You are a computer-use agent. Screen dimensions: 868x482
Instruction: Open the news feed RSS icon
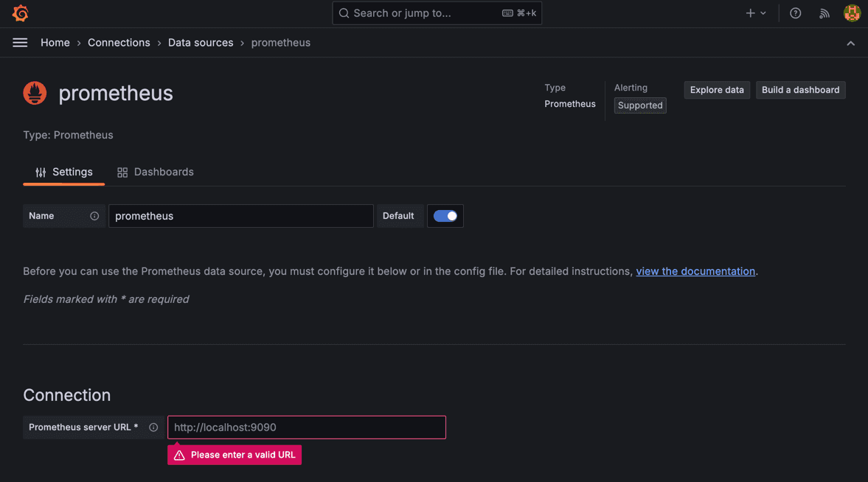824,13
